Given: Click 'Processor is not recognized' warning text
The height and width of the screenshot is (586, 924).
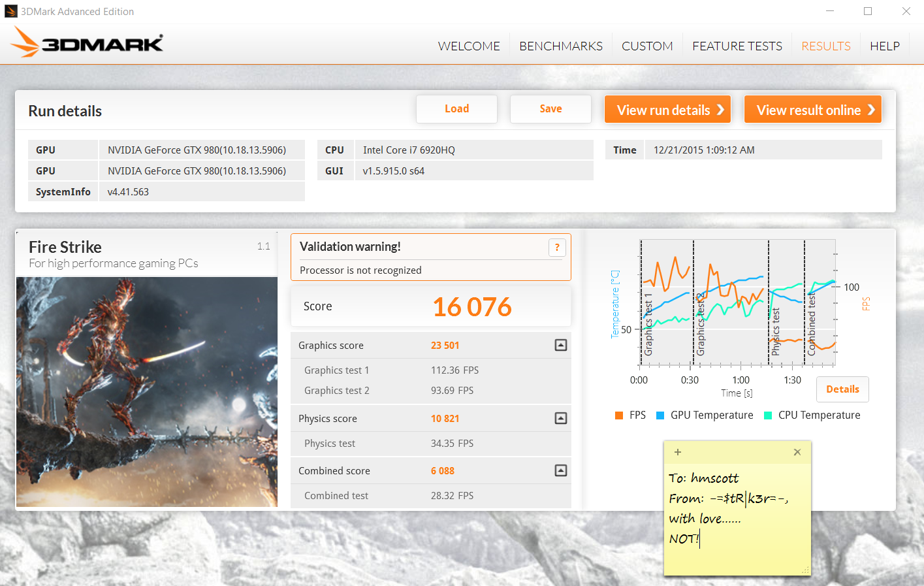Looking at the screenshot, I should pos(360,270).
